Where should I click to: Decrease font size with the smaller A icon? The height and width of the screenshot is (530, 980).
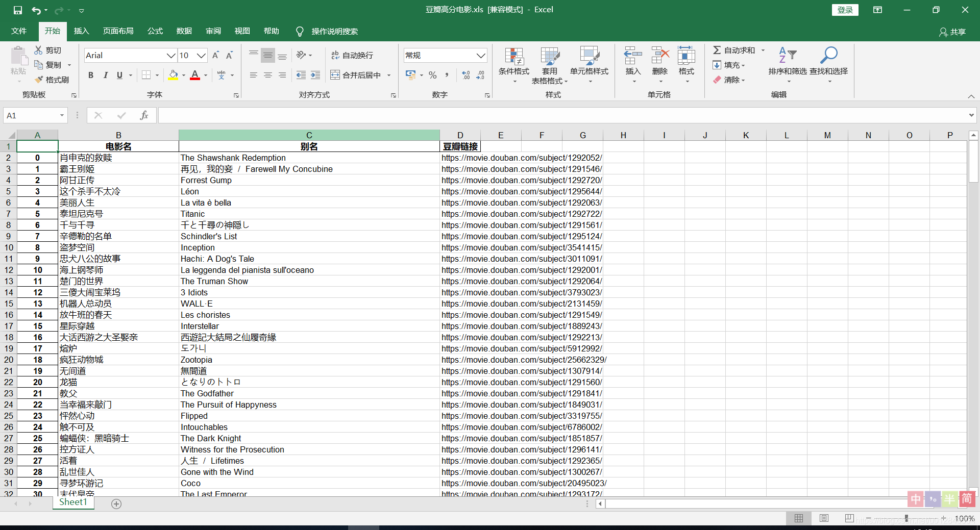(x=230, y=55)
